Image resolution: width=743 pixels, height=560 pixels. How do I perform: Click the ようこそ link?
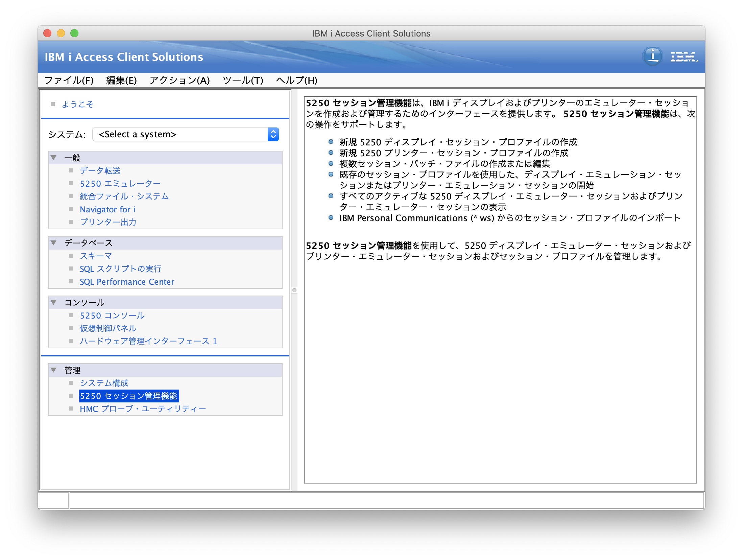click(x=78, y=104)
